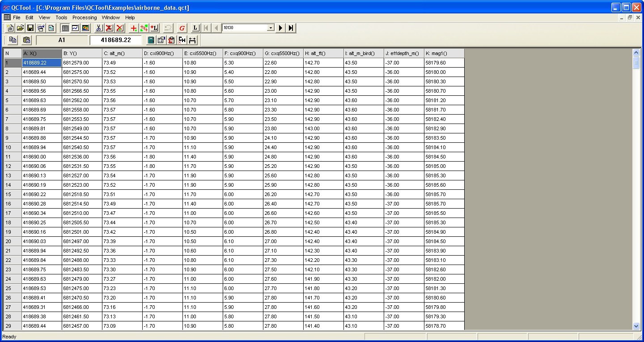Open the Processing menu
Viewport: 644px width, 342px height.
click(85, 17)
